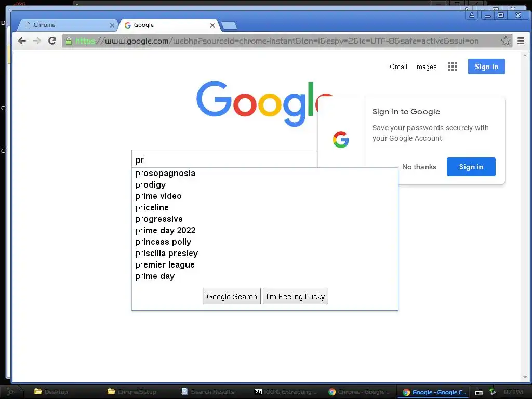Open Desktop folder in taskbar

click(51, 392)
